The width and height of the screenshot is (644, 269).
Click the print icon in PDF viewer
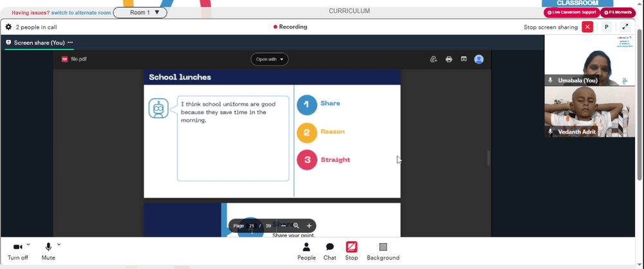click(x=449, y=59)
